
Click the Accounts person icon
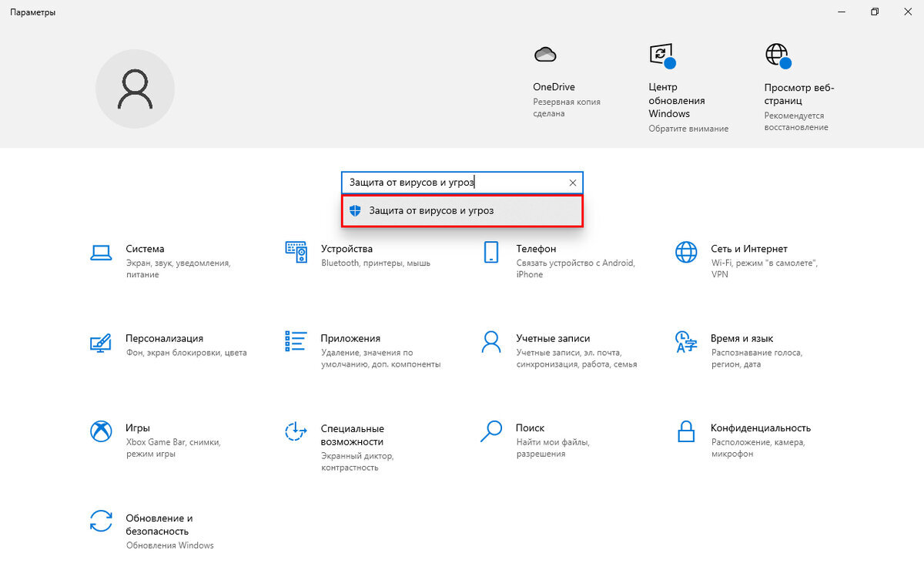490,342
